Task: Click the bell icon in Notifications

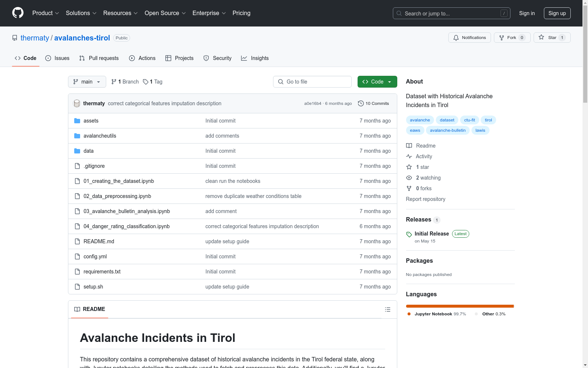Action: pos(456,38)
